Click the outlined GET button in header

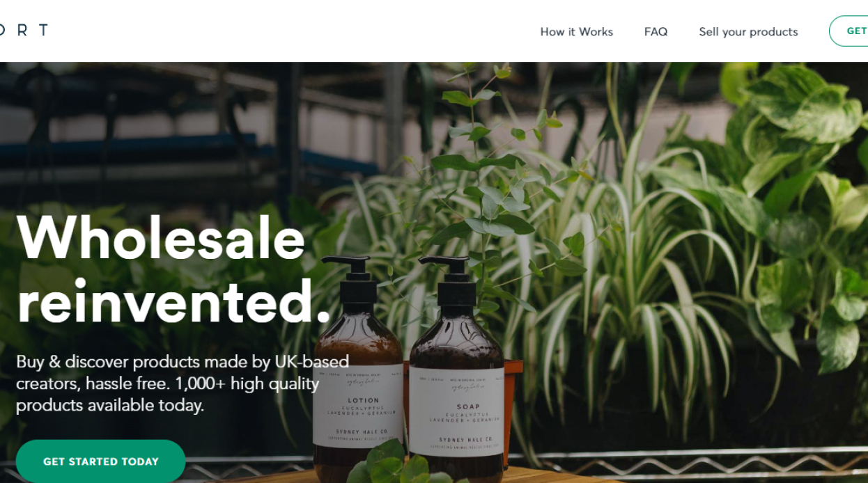[x=849, y=31]
